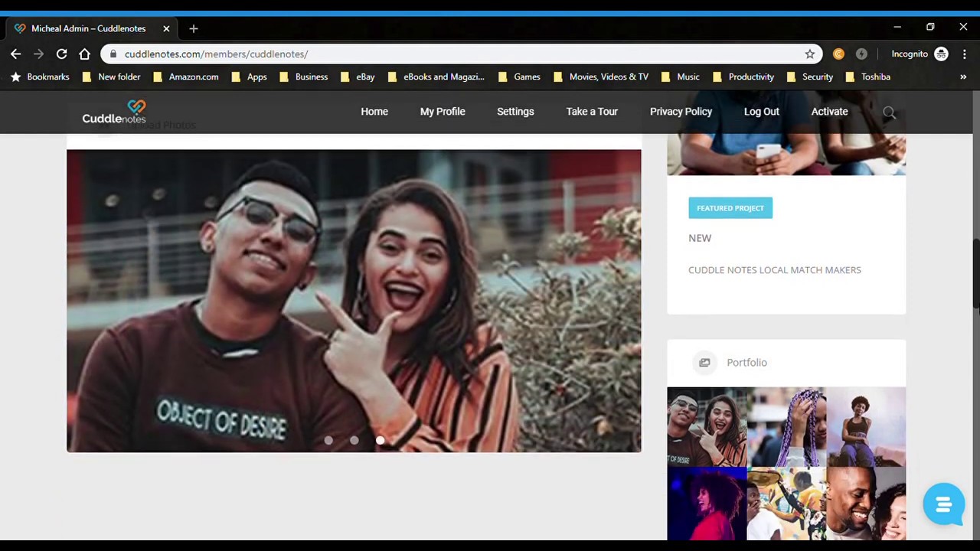
Task: Open Games bookmark folder
Action: [519, 77]
